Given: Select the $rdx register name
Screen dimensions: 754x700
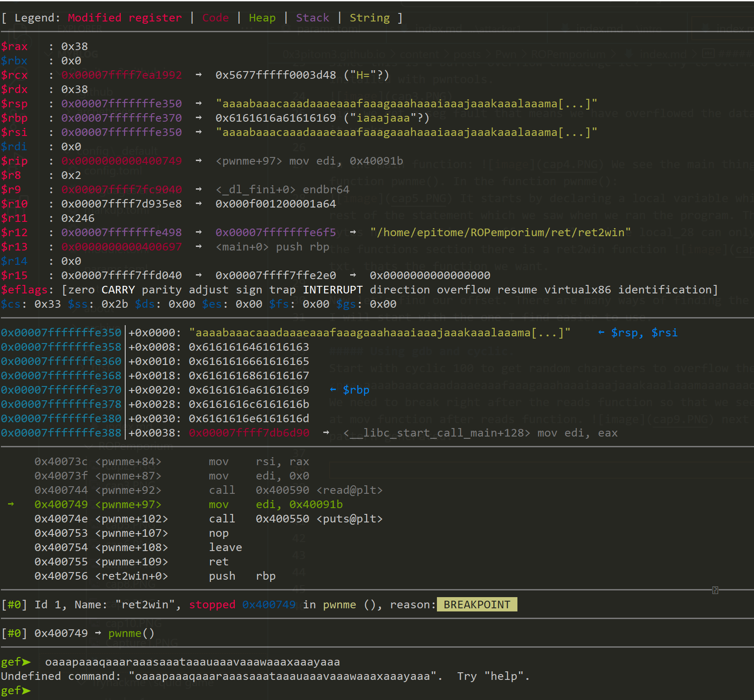Looking at the screenshot, I should pos(14,89).
